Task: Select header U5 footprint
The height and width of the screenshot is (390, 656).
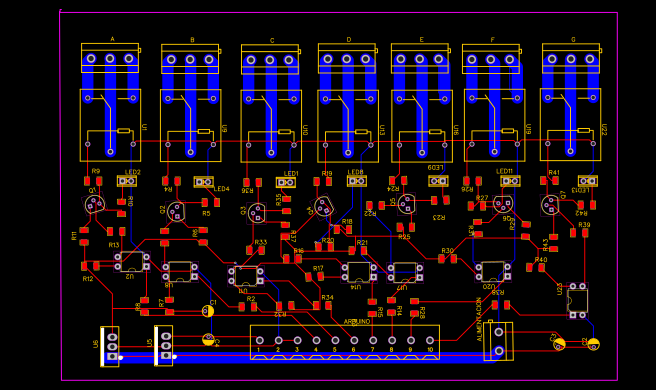Action: tap(164, 346)
